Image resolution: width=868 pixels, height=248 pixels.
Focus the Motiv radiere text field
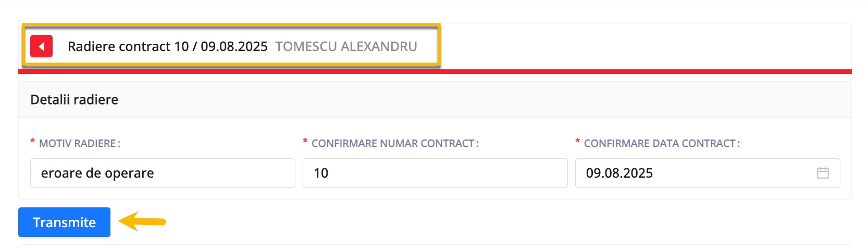pos(163,173)
